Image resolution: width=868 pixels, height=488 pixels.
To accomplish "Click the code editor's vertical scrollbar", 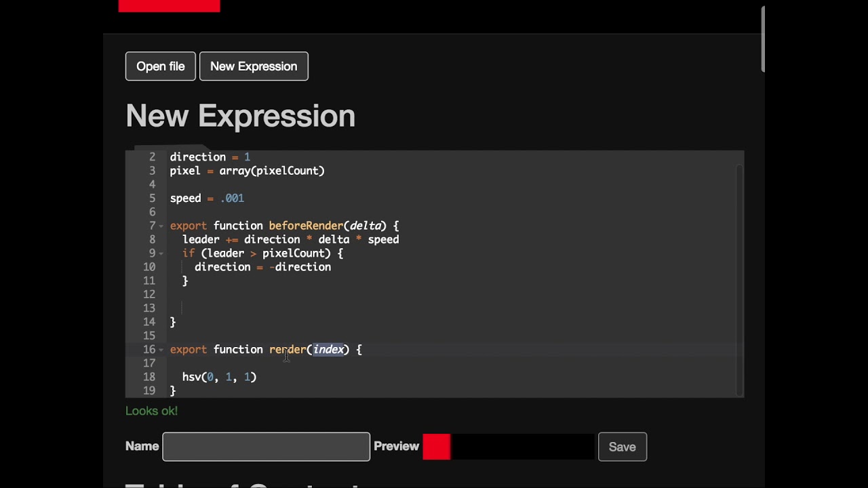I will pos(739,278).
